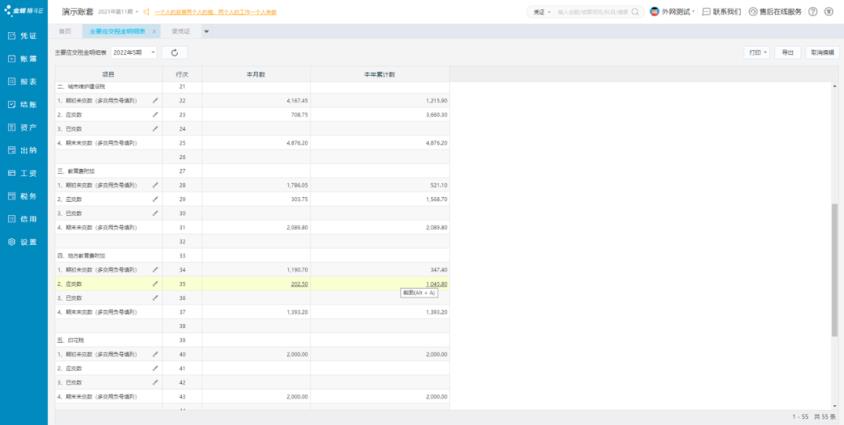Open the 税务 module in the sidebar

coord(23,196)
